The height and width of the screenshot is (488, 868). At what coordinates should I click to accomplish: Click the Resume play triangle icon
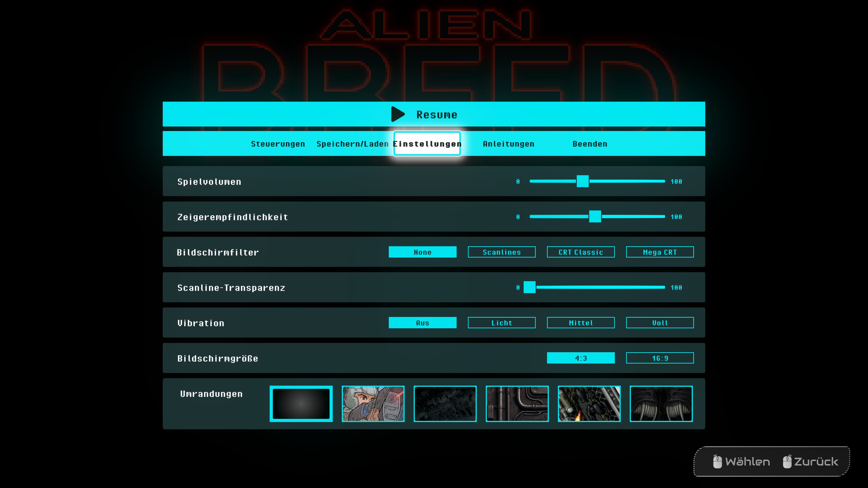pos(398,114)
